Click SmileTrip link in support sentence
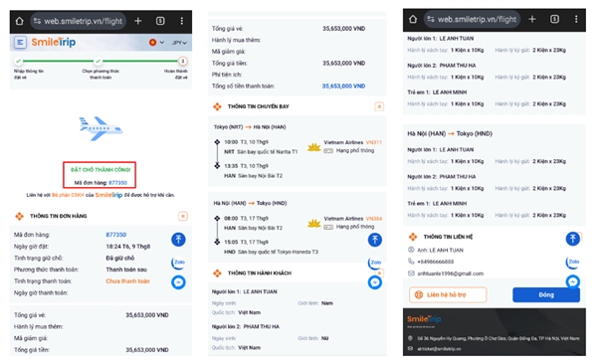This screenshot has height=364, width=597. 108,195
